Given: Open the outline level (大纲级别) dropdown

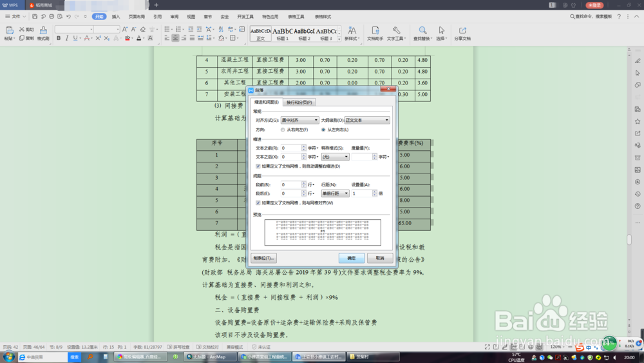Looking at the screenshot, I should (367, 120).
